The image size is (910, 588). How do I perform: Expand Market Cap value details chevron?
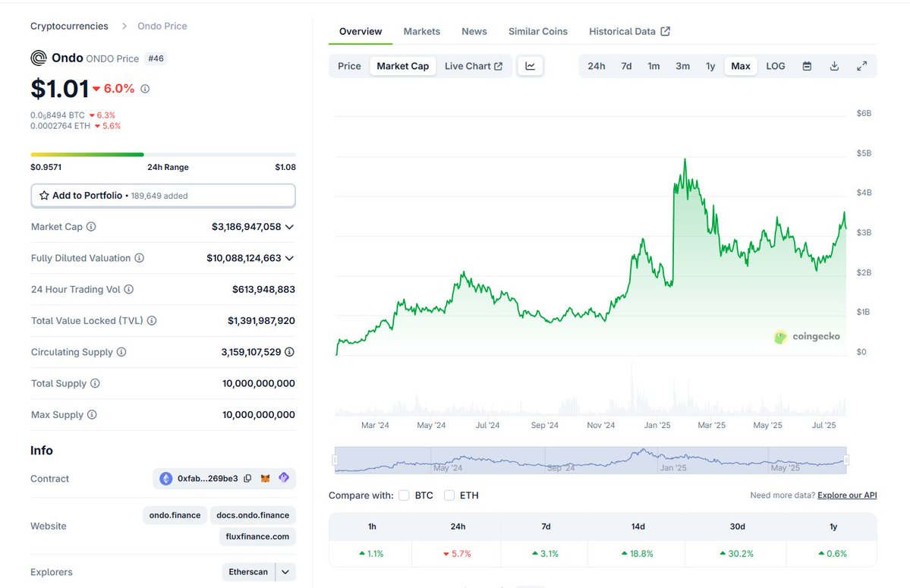290,227
